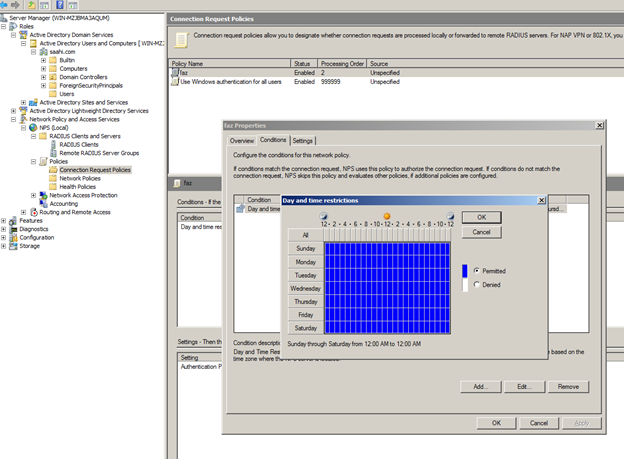The height and width of the screenshot is (459, 624).
Task: Select the Network Access Protection icon
Action: pyautogui.click(x=43, y=195)
